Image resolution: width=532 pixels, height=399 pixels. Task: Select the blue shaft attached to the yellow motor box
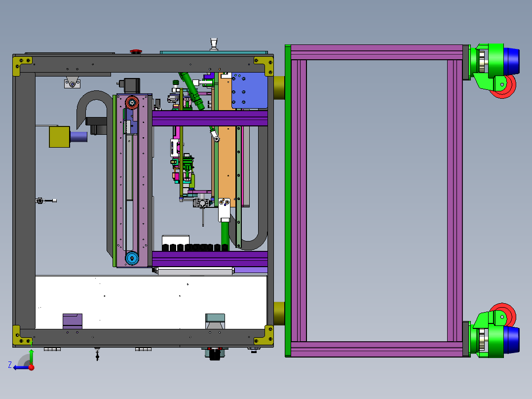79,137
